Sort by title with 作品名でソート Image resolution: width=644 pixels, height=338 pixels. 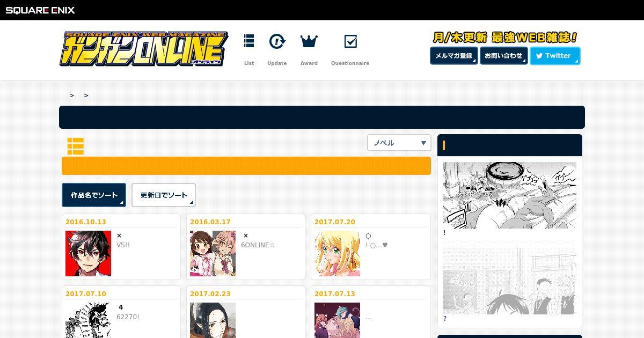point(94,195)
